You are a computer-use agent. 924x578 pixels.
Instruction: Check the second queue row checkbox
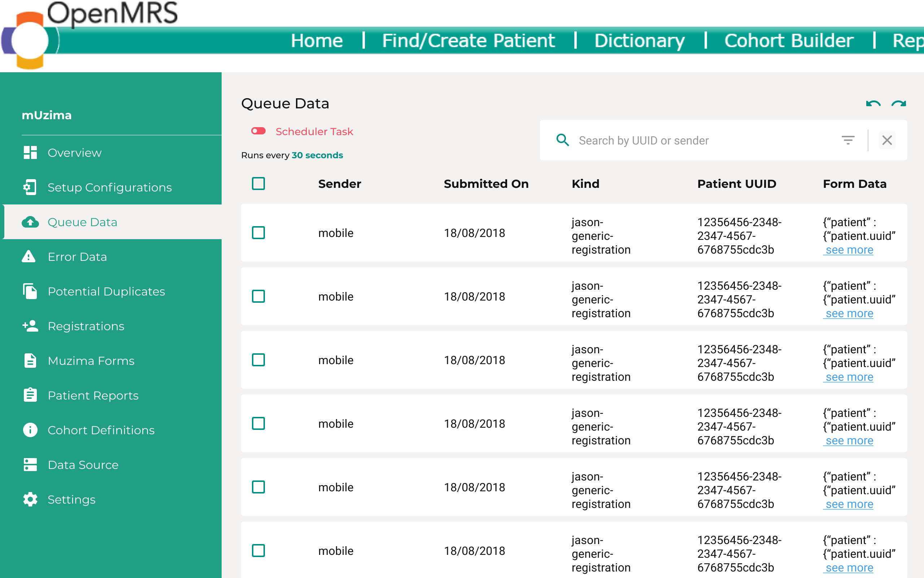pyautogui.click(x=258, y=296)
